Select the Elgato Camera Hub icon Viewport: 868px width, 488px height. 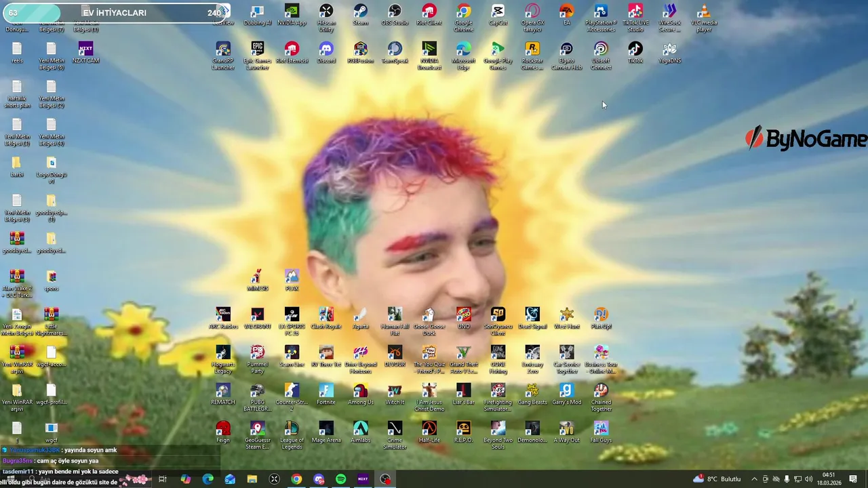pyautogui.click(x=566, y=56)
